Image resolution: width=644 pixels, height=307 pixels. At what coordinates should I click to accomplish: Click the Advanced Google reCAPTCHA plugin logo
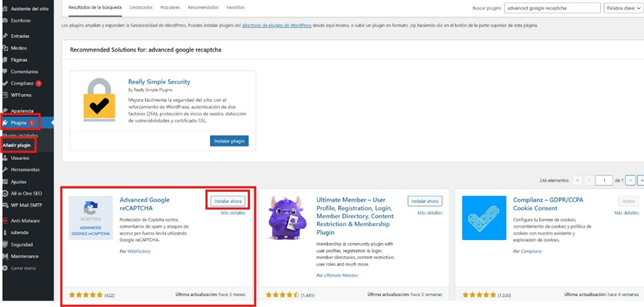tap(91, 218)
